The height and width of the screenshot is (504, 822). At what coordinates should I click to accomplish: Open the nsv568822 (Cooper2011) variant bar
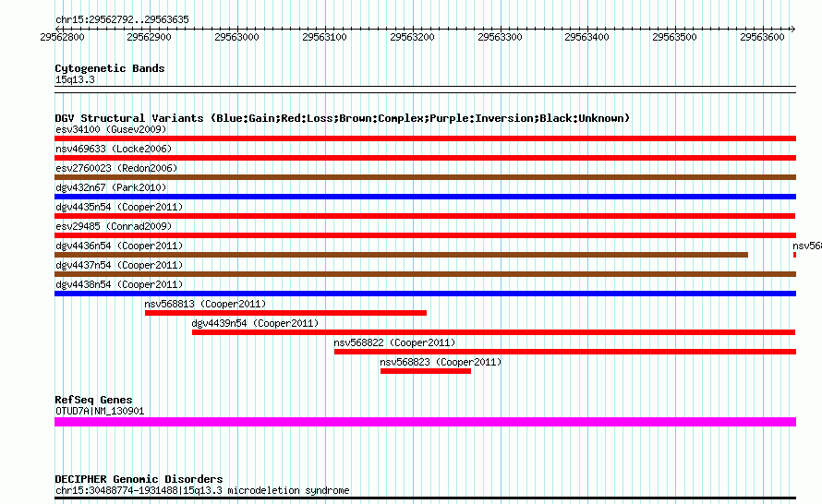coord(565,352)
